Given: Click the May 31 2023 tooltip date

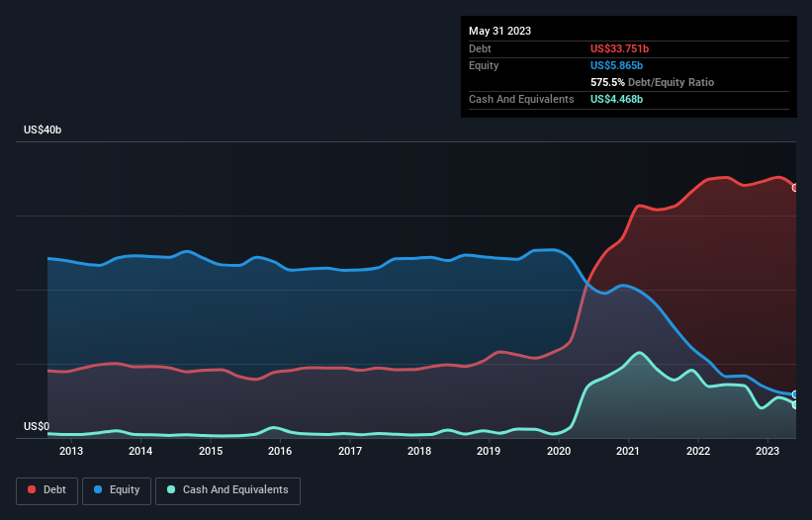Looking at the screenshot, I should 499,31.
